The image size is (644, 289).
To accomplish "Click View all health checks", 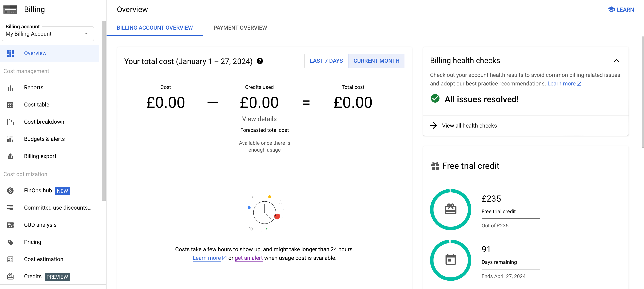I will (x=469, y=126).
